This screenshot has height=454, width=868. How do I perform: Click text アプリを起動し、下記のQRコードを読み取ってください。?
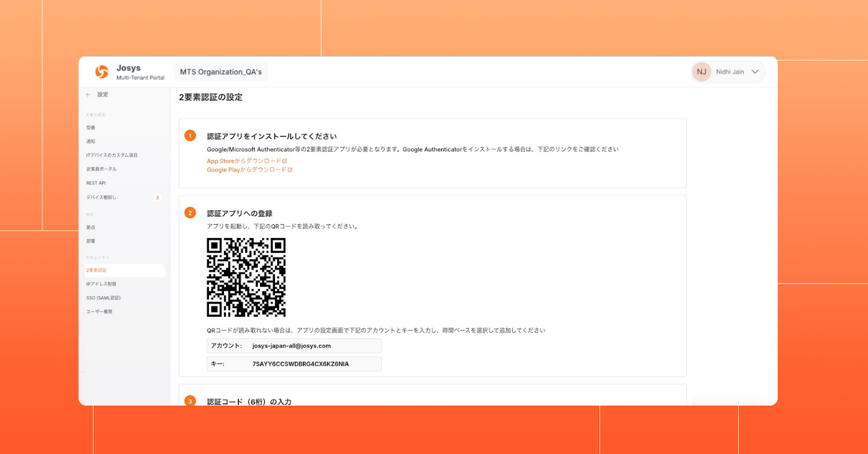(x=283, y=227)
